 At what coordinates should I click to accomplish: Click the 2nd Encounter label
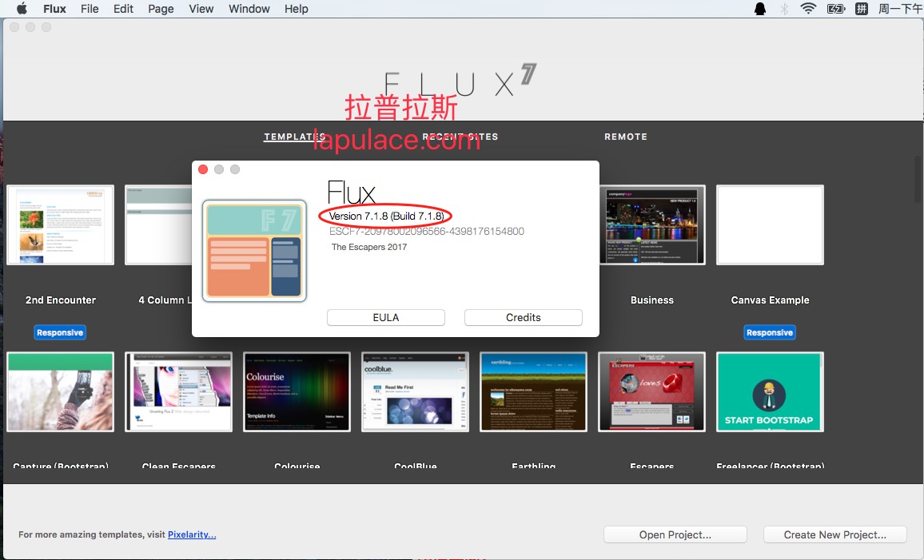[x=60, y=300]
